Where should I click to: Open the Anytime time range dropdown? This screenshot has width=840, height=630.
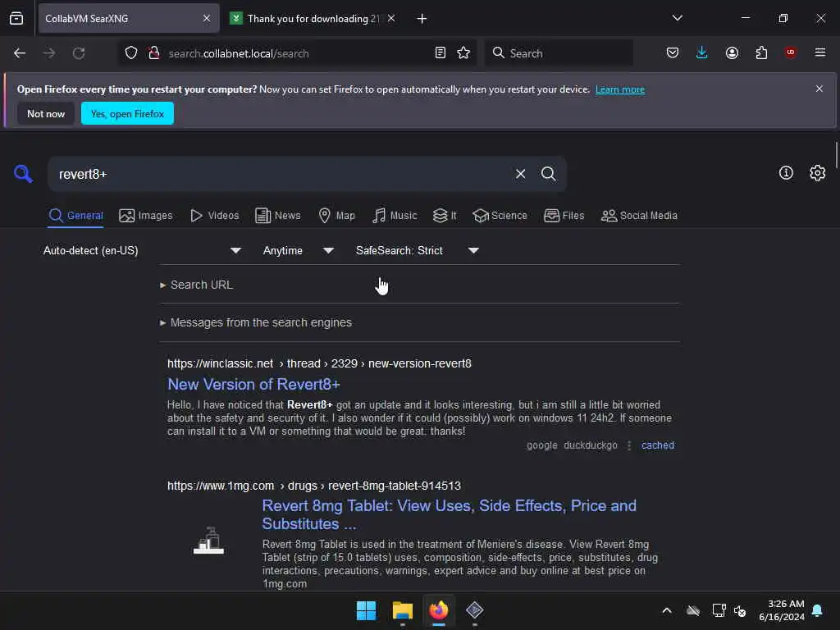(298, 251)
